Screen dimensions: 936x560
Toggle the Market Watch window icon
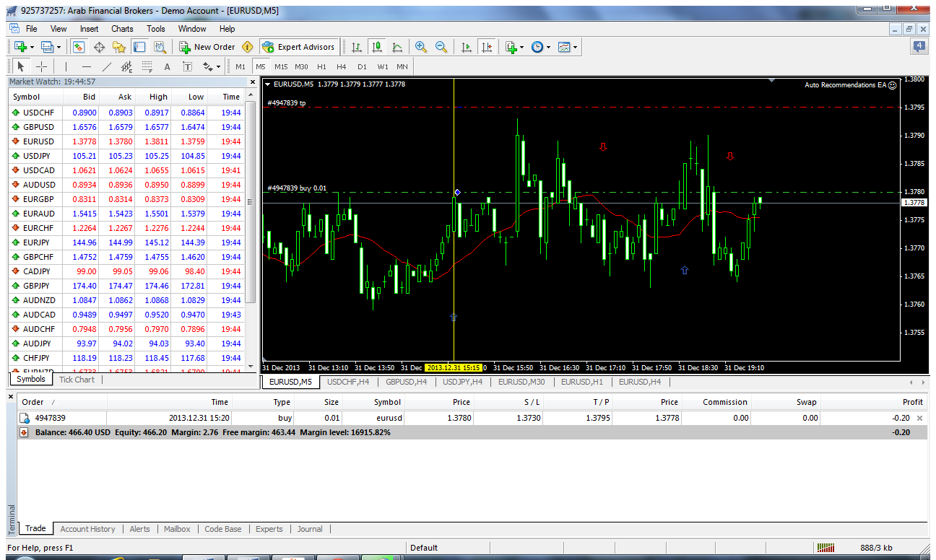click(79, 47)
